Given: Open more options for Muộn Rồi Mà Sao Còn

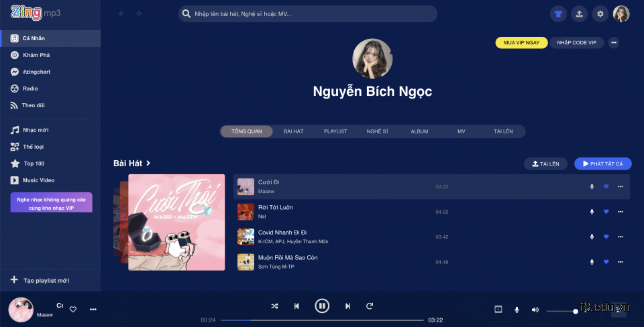Looking at the screenshot, I should click(620, 262).
